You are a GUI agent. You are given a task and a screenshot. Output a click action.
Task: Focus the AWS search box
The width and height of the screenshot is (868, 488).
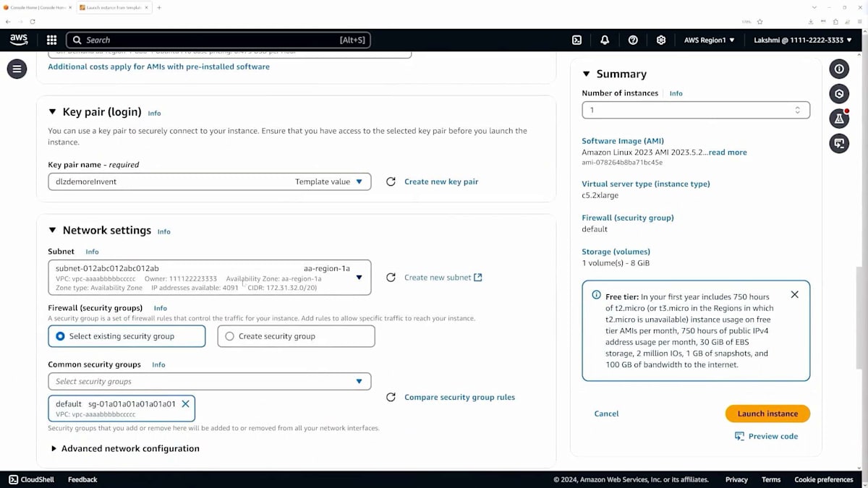tap(218, 40)
